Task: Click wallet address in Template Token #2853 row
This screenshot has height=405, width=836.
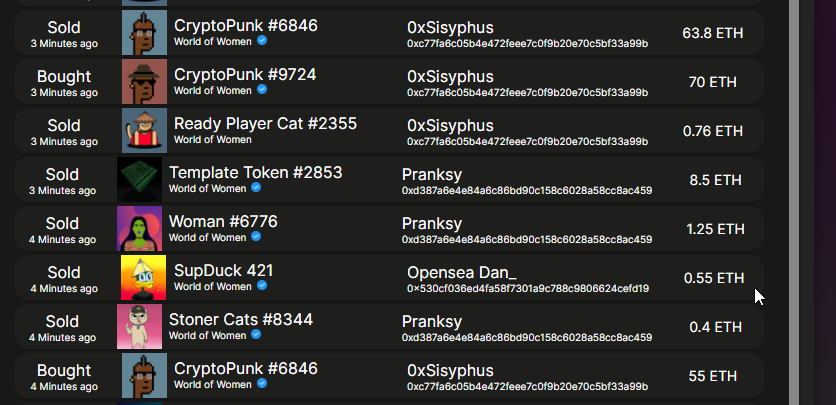Action: [527, 191]
